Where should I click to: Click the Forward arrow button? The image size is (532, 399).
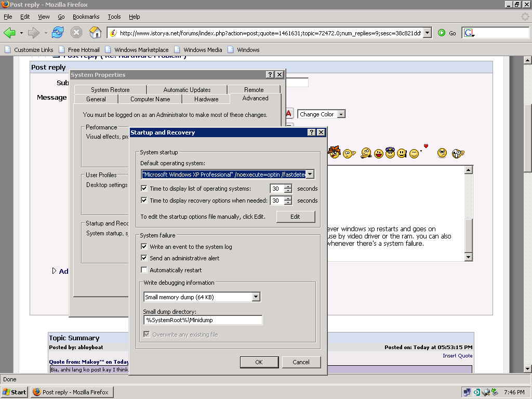[x=34, y=33]
